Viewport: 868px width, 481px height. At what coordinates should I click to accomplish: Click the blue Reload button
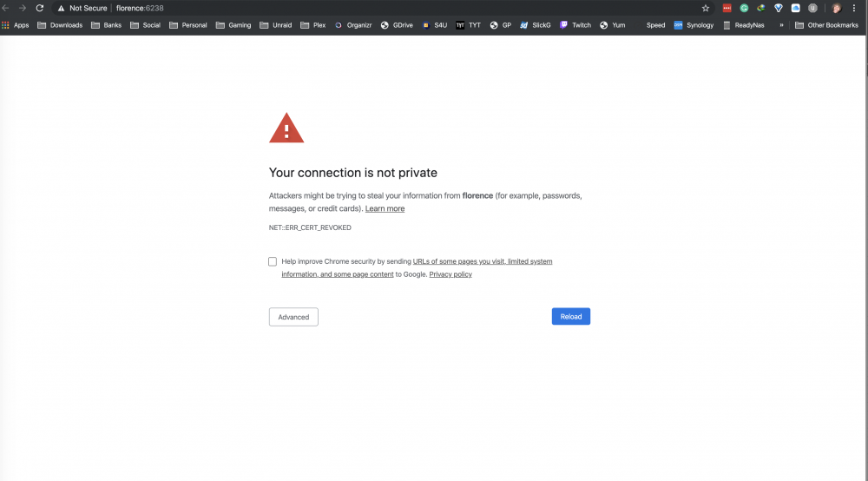(571, 316)
